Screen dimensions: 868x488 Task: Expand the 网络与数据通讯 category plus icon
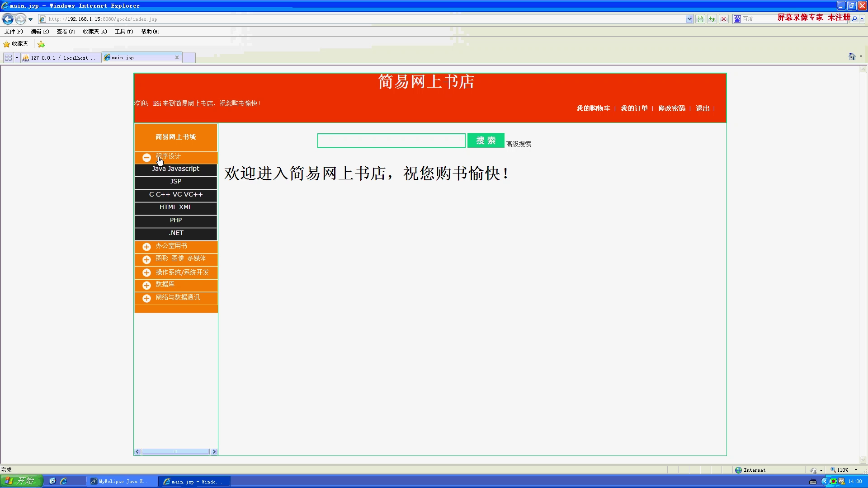click(146, 299)
